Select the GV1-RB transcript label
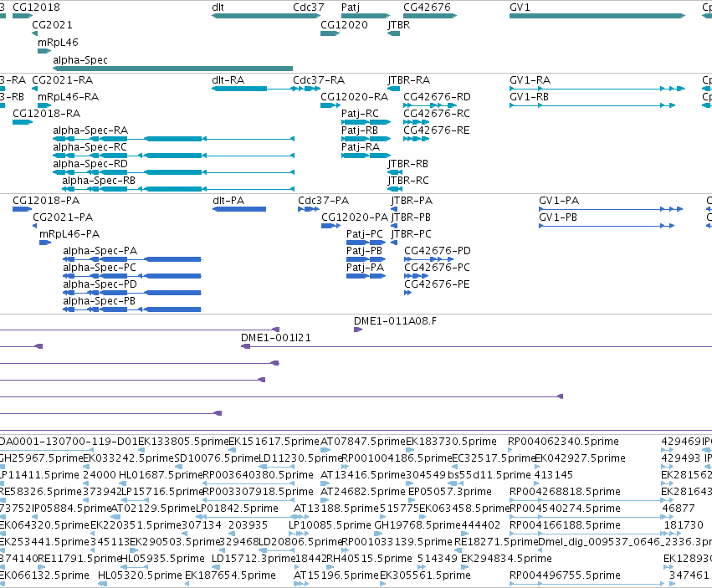 (529, 97)
